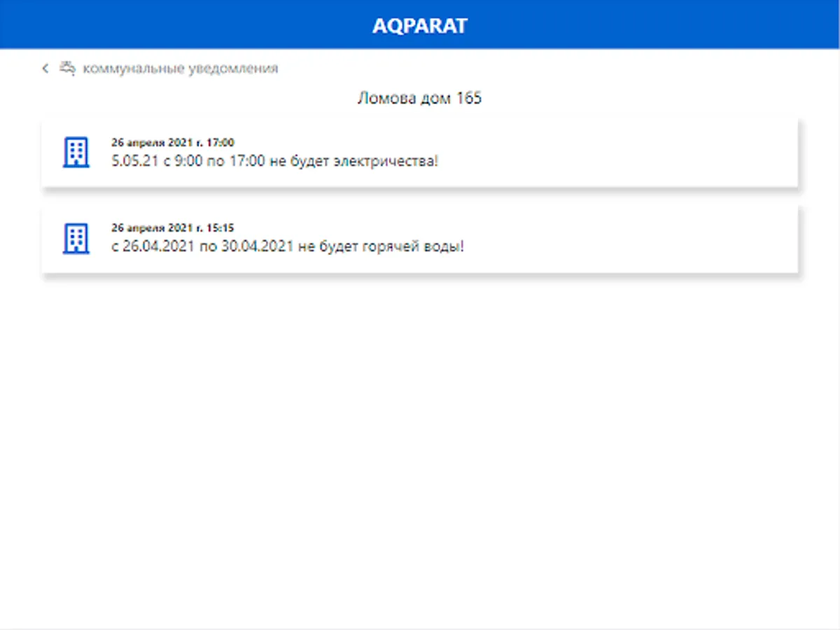Click date 26 апреля 2021 г. 15:15
840x630 pixels.
(x=172, y=227)
